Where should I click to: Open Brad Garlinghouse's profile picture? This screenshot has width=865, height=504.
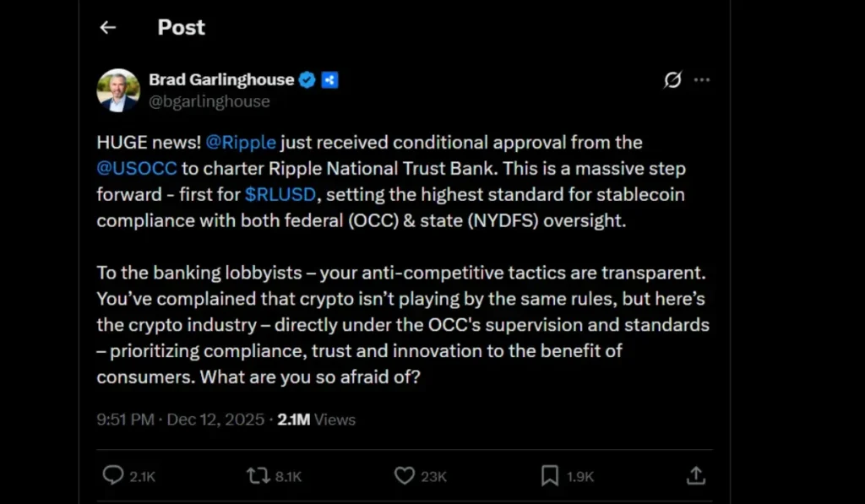point(118,90)
